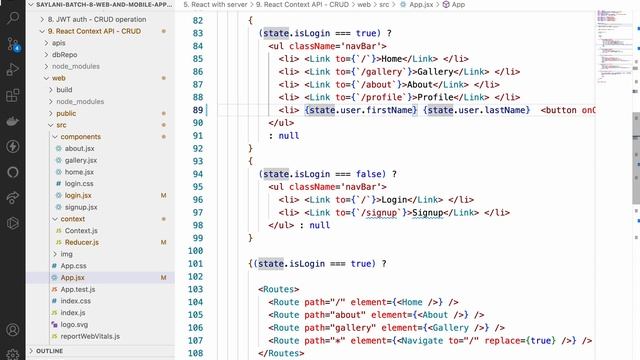
Task: Open the hexagon icon in activity bar
Action: point(13,223)
